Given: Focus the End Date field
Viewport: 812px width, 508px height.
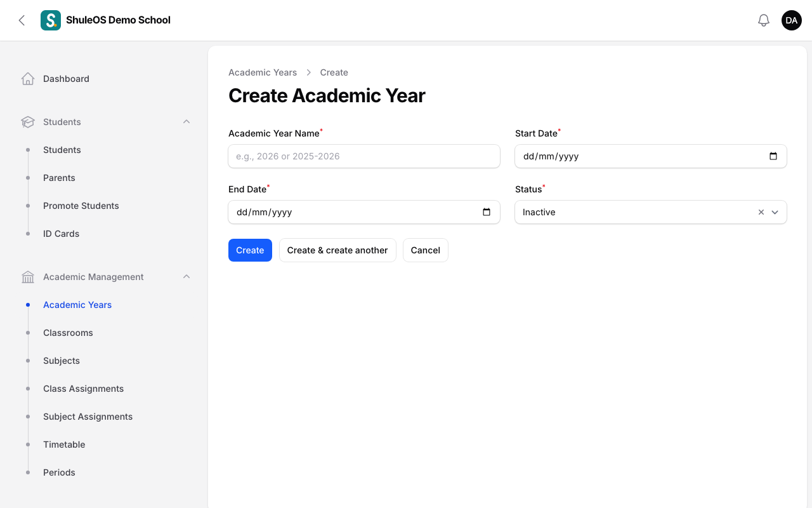Looking at the screenshot, I should [364, 212].
